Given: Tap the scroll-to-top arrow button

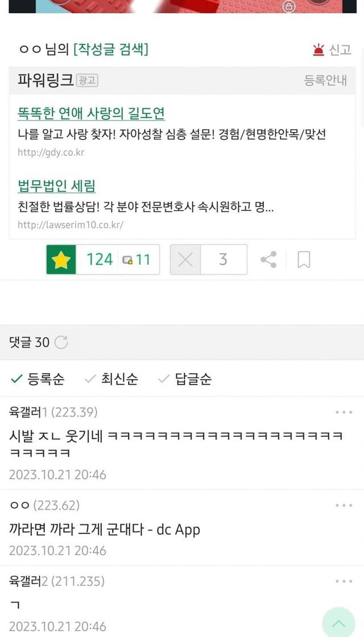Looking at the screenshot, I should coord(339,623).
